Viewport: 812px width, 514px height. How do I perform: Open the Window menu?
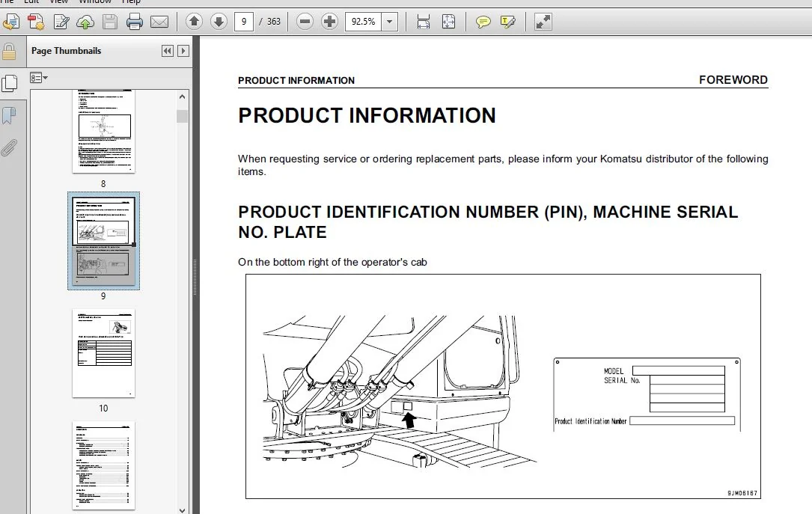pos(95,1)
